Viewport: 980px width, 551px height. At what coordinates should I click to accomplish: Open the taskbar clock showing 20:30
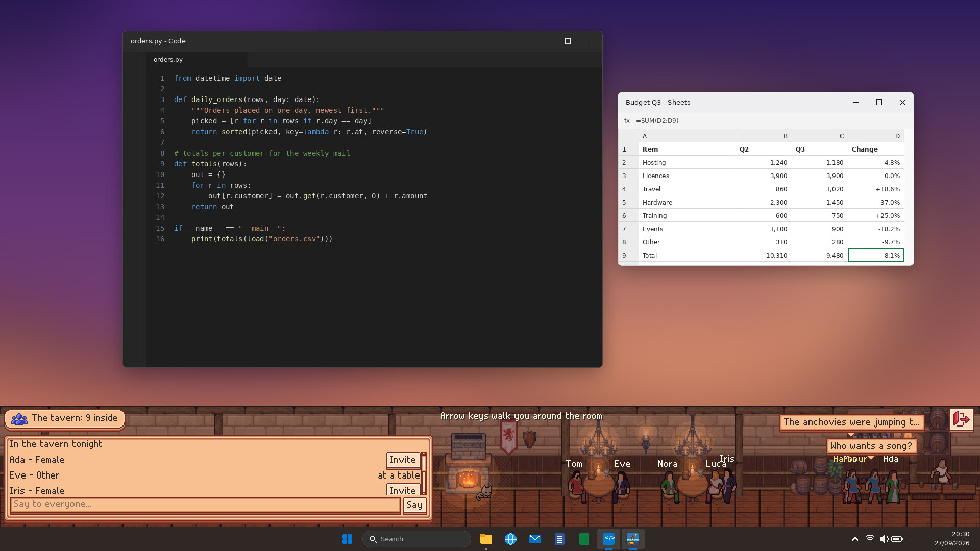[952, 539]
